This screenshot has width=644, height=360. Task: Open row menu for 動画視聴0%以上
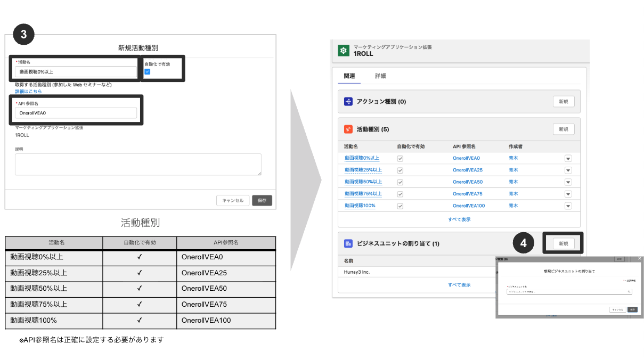coord(568,159)
